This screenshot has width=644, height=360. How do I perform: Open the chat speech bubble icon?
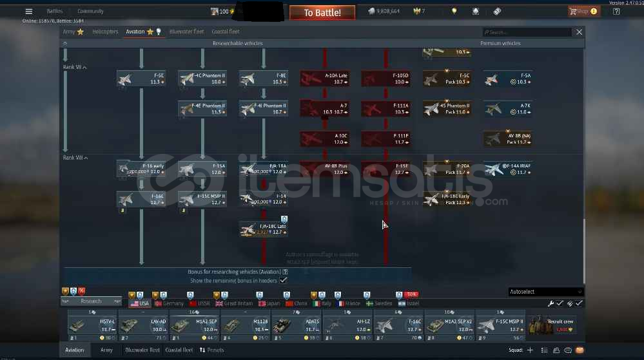click(x=567, y=350)
